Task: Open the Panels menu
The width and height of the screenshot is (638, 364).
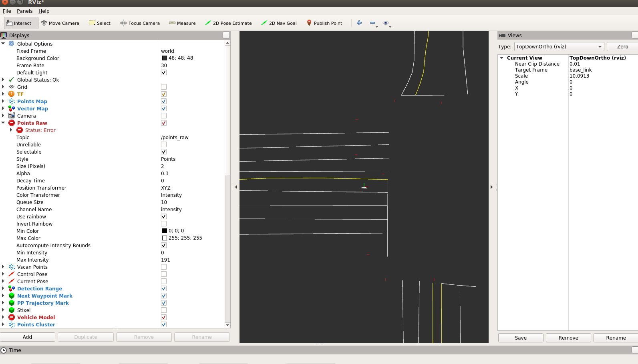Action: 24,11
